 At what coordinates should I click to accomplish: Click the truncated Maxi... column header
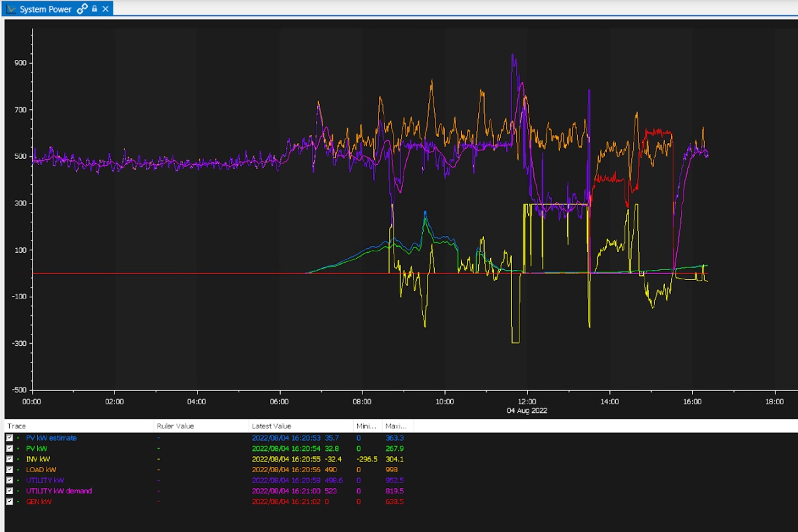point(396,426)
